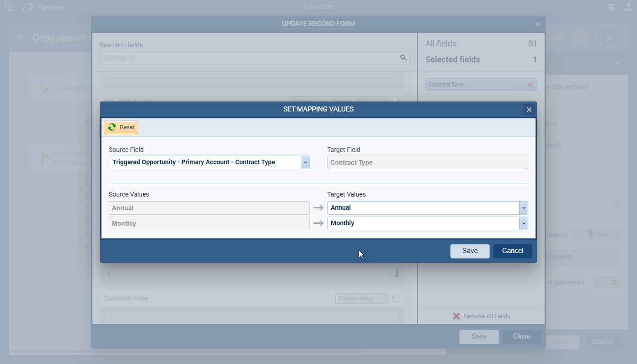Open the apps grid menu icon
The height and width of the screenshot is (364, 637).
pos(9,7)
